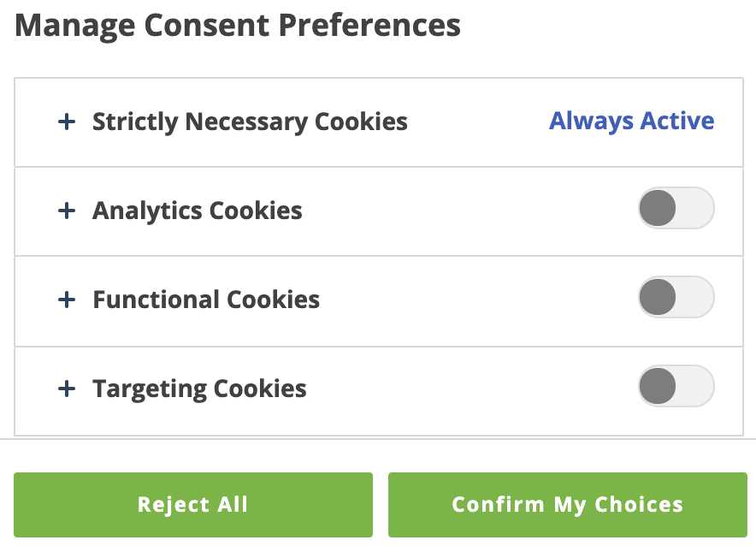Open the Functional Cookies description text

pyautogui.click(x=206, y=300)
